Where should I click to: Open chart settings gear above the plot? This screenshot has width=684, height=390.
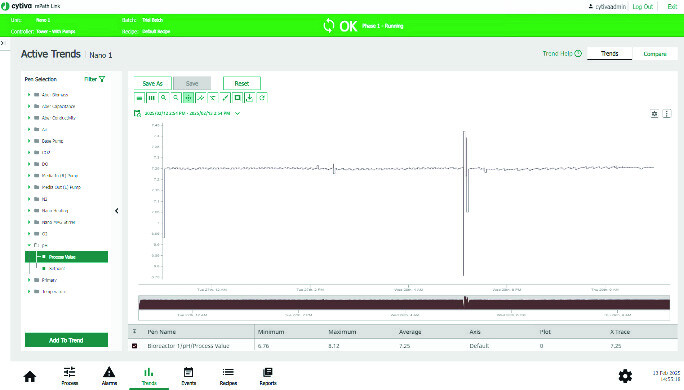tap(654, 114)
